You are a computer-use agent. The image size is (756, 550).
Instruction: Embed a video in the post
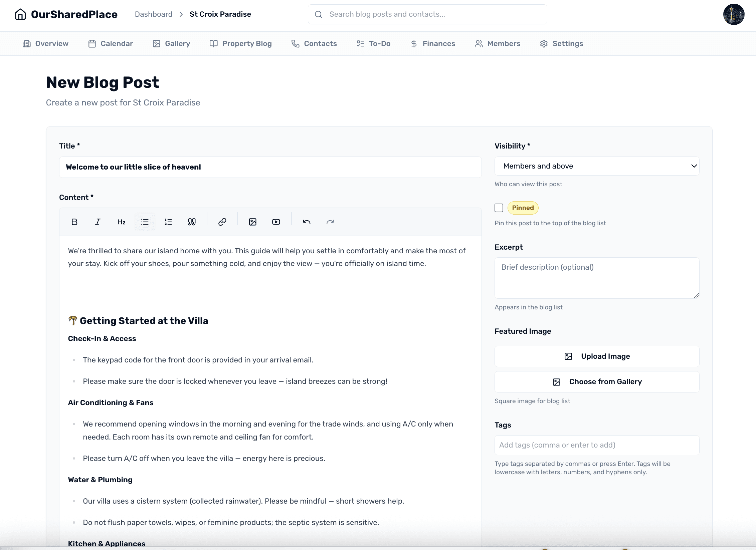point(276,222)
